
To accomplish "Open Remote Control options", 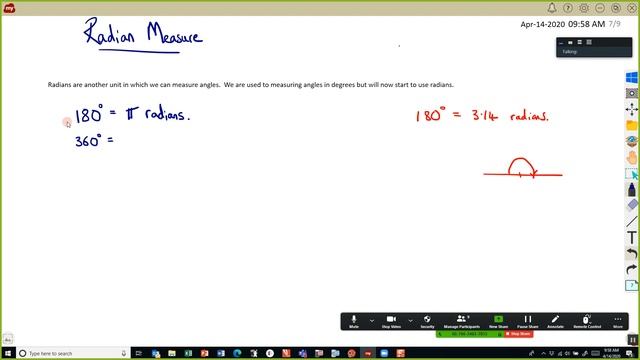I will click(x=587, y=321).
